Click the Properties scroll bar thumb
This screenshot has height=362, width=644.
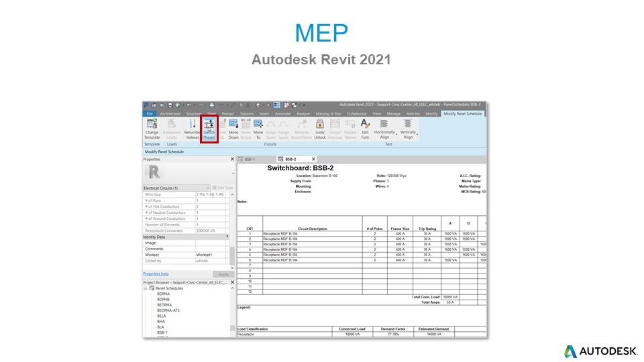(232, 255)
